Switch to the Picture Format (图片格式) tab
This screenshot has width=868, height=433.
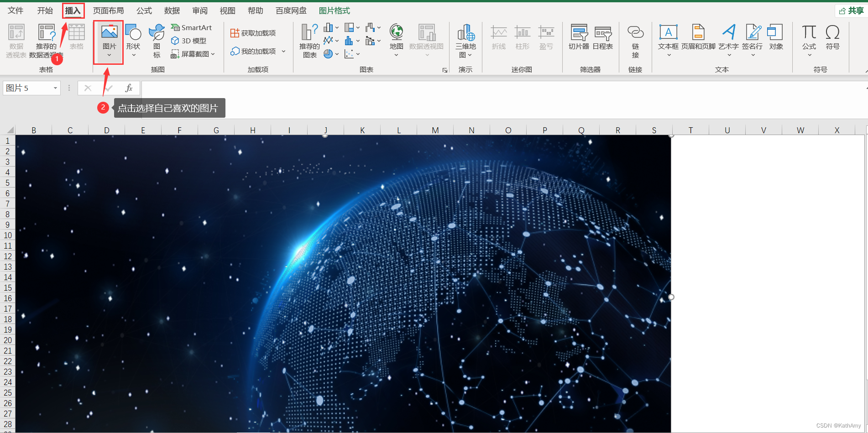pyautogui.click(x=335, y=10)
